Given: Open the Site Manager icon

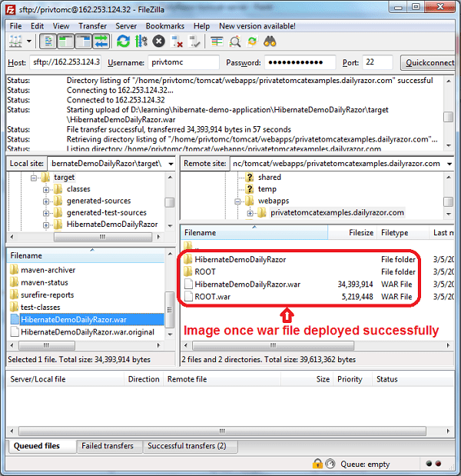Looking at the screenshot, I should (16, 42).
